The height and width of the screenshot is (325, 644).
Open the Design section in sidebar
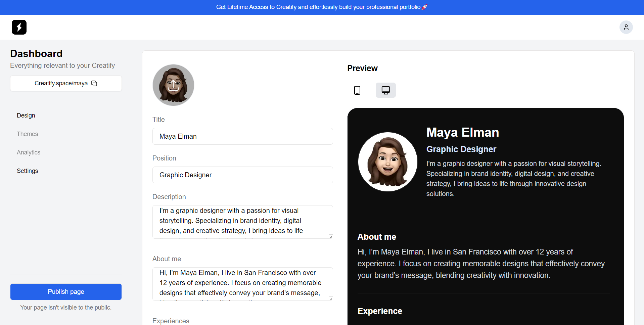click(x=26, y=115)
